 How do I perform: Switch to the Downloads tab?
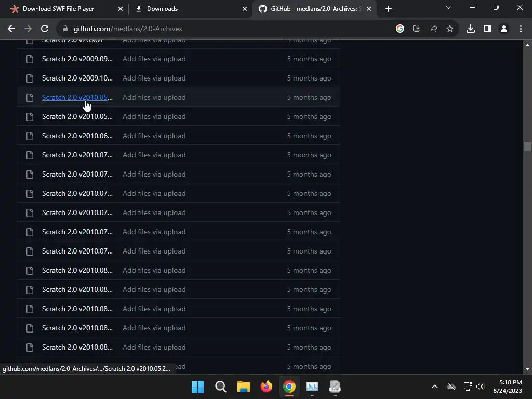(190, 9)
